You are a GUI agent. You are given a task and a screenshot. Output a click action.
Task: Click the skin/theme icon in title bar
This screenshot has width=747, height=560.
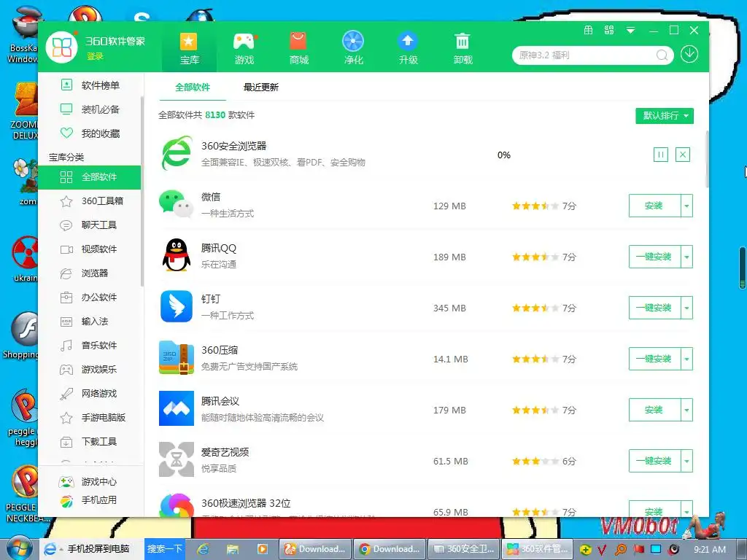coord(589,30)
